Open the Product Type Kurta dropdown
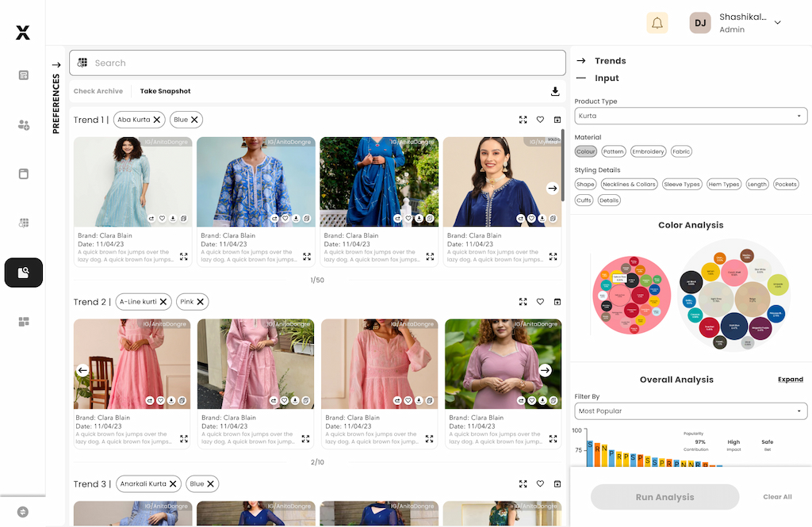Screen dimensions: 812x527 point(690,116)
